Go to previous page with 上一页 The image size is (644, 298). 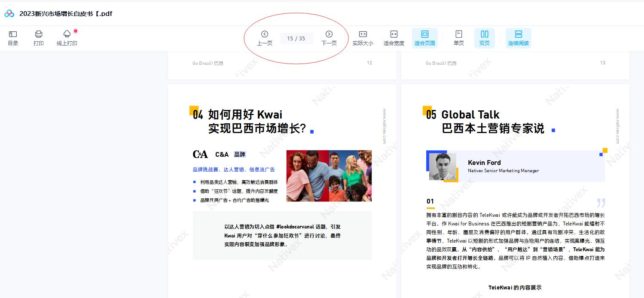click(265, 38)
